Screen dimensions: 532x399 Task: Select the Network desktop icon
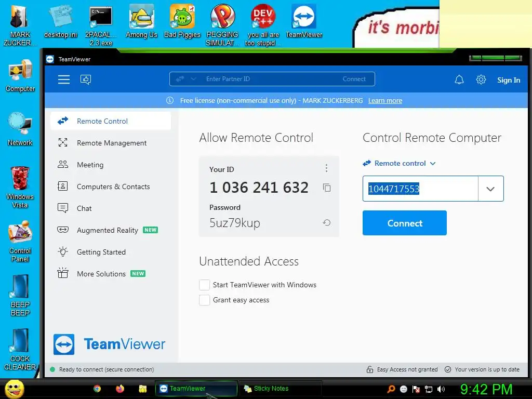[20, 129]
